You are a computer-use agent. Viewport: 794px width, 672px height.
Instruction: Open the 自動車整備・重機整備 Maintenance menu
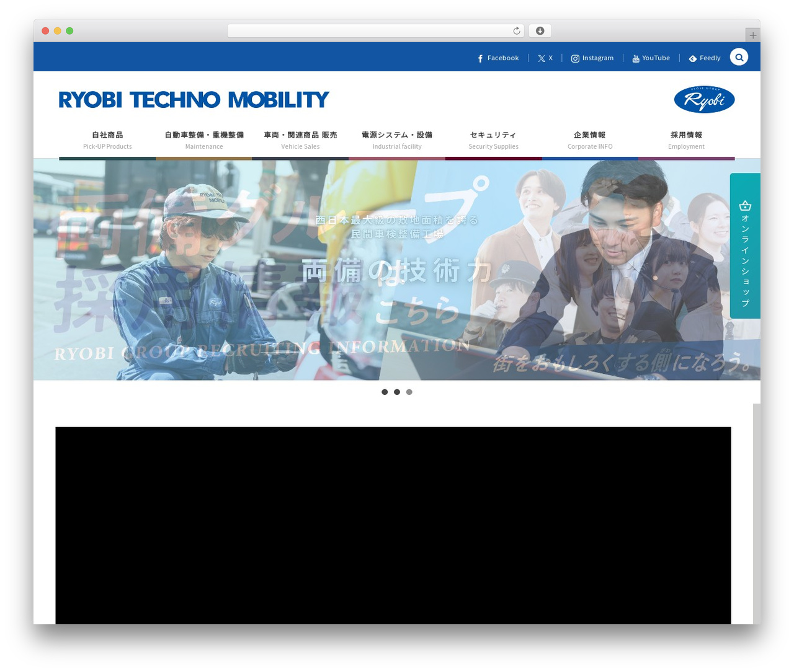[x=204, y=141]
